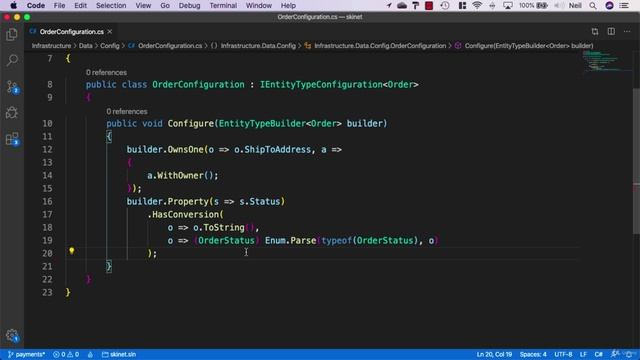Viewport: 640px width, 360px height.
Task: Click the editor vertical scrollbar
Action: [x=636, y=161]
